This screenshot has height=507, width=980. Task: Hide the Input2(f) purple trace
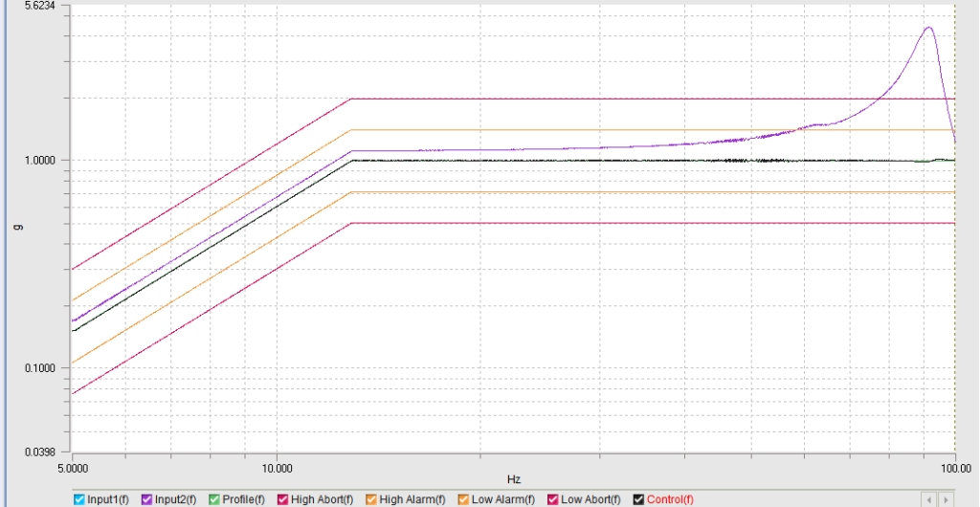tap(147, 499)
